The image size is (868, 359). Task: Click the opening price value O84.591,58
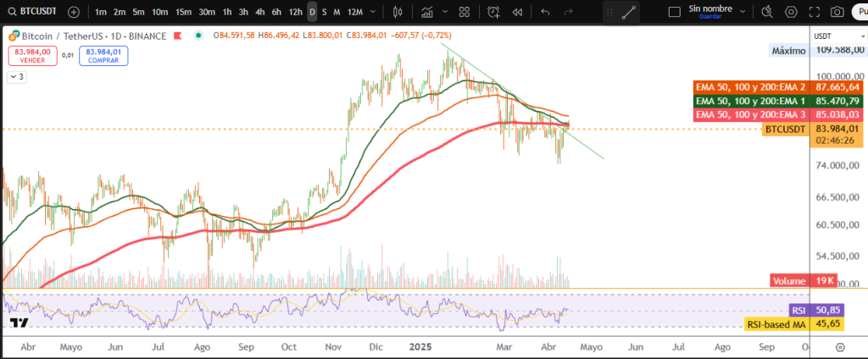[234, 36]
